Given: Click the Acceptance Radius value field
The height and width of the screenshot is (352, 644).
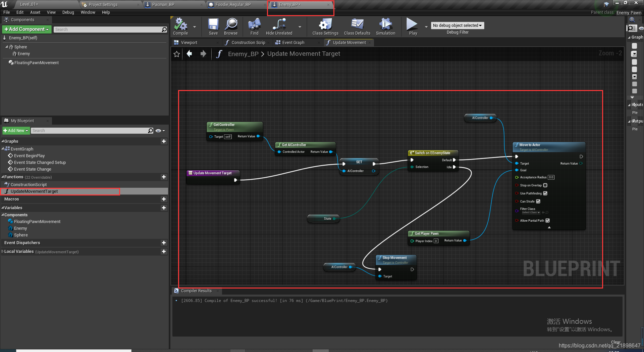Looking at the screenshot, I should coord(551,177).
